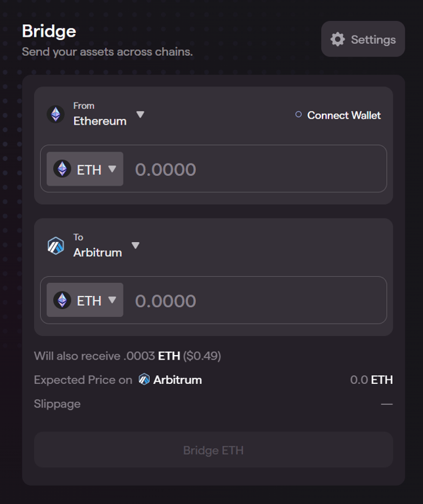Select the Ethereum network name under From
Image resolution: width=423 pixels, height=504 pixels.
[x=100, y=121]
